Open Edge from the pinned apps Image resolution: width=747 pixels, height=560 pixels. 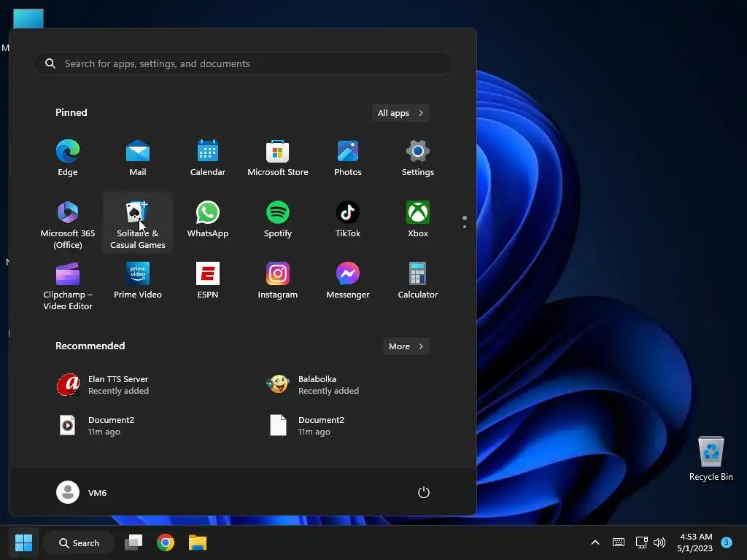(x=68, y=158)
